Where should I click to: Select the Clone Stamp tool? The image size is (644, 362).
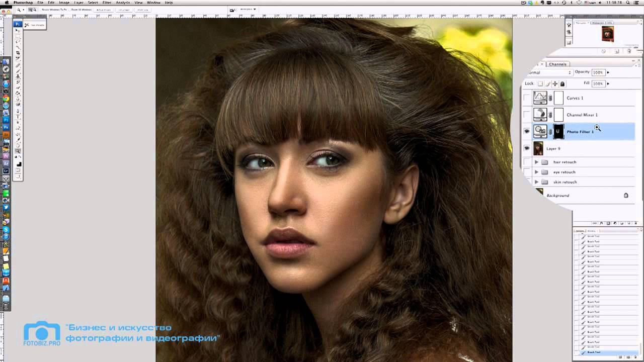point(18,76)
